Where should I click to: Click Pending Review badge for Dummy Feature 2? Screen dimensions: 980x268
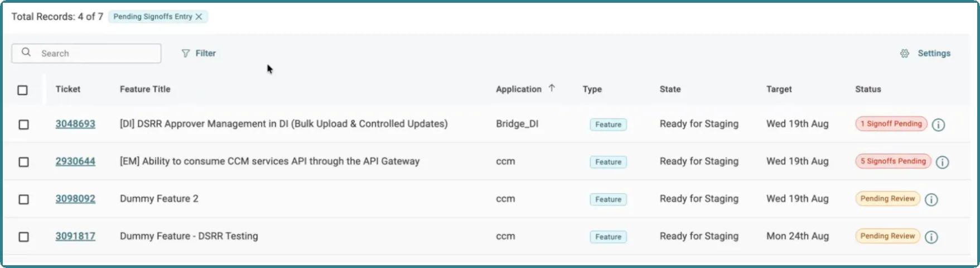tap(887, 199)
